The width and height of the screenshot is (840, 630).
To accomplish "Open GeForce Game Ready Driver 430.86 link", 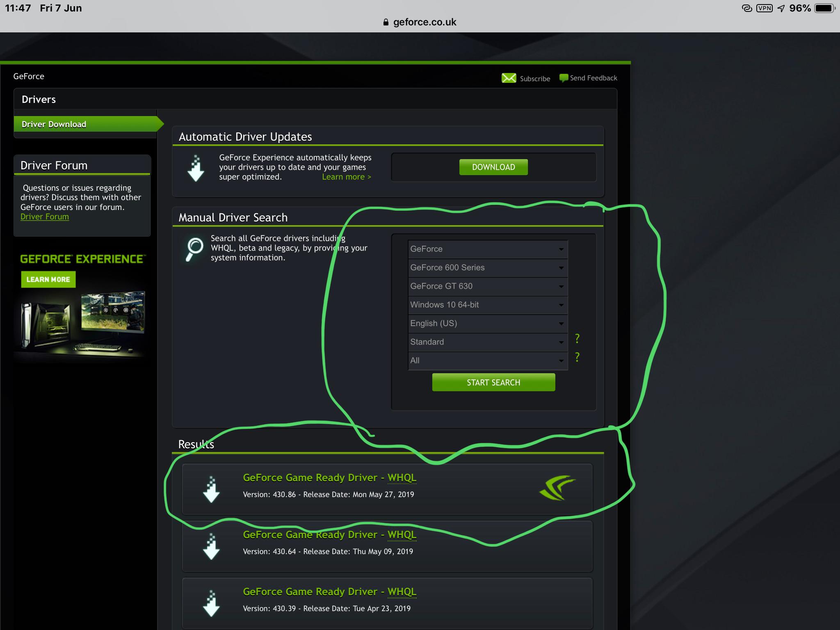I will [329, 478].
